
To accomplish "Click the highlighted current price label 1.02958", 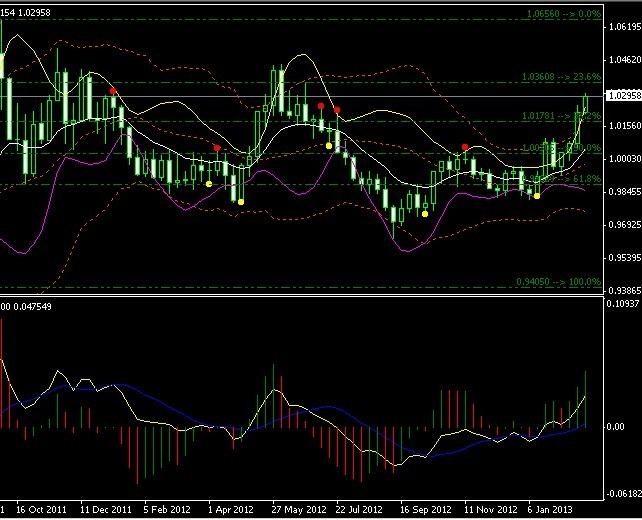I will (x=624, y=96).
